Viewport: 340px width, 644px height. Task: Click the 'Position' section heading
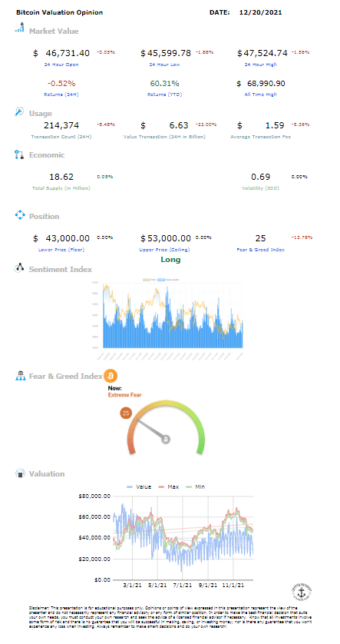44,217
